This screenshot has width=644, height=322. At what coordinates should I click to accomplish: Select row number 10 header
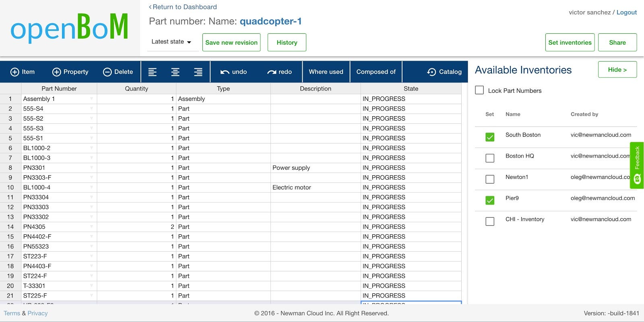click(x=10, y=187)
